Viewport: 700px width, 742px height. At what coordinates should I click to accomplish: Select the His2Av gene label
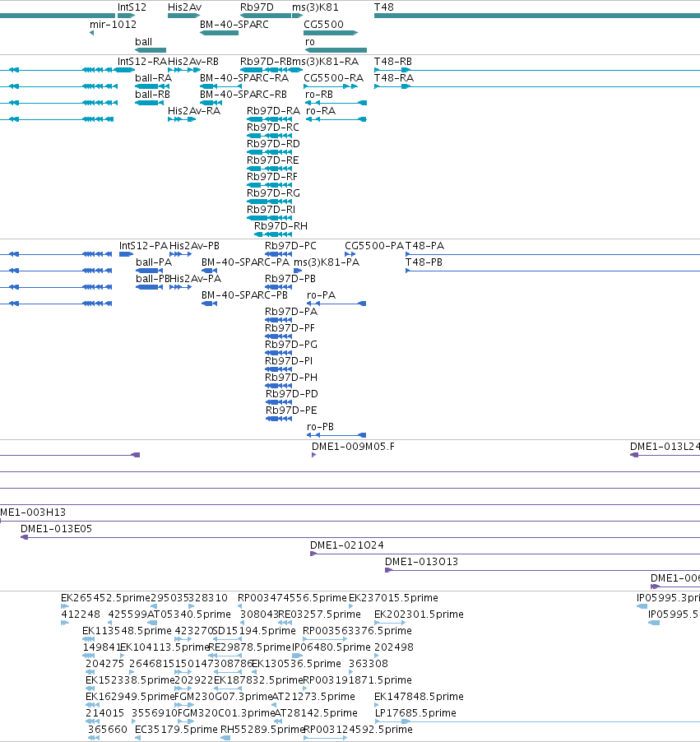coord(184,7)
